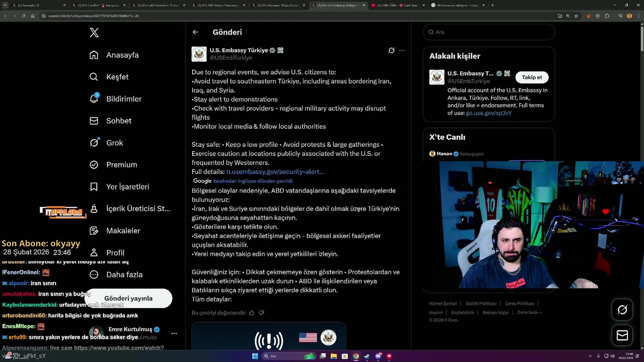Open Çerez Politikası footer link
The height and width of the screenshot is (362, 644).
pyautogui.click(x=519, y=304)
